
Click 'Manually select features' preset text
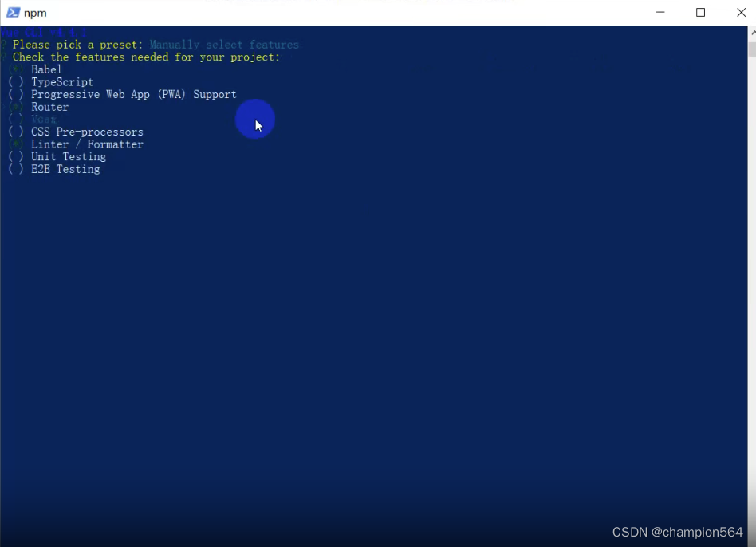(224, 45)
